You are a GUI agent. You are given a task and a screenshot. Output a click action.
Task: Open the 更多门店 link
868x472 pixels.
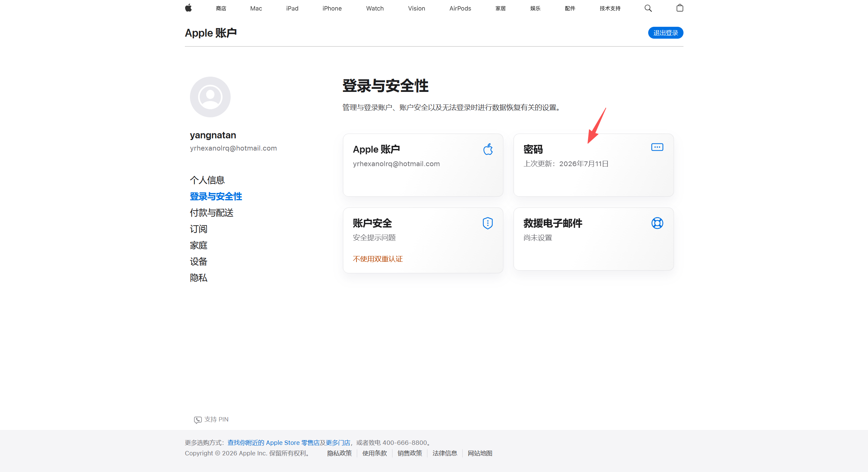[x=338, y=443]
